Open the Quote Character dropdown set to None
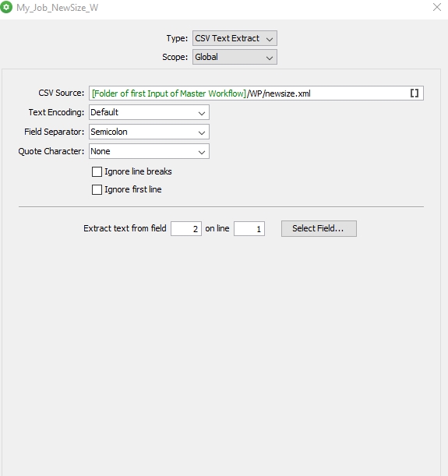448x476 pixels. coord(149,151)
